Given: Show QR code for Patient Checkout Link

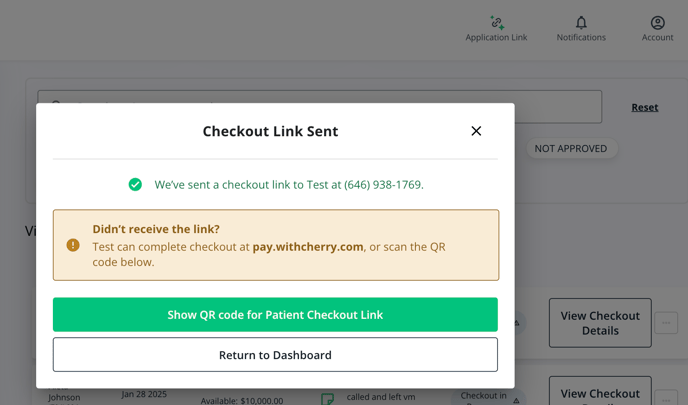Looking at the screenshot, I should click(x=275, y=315).
